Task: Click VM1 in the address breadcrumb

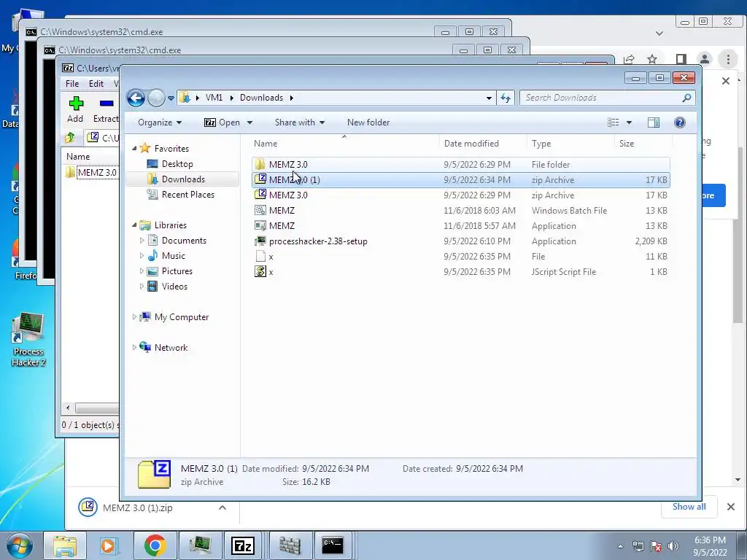Action: pyautogui.click(x=214, y=98)
